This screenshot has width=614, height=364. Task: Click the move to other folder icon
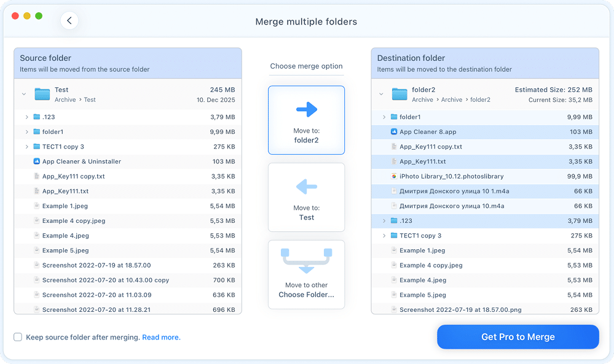(306, 261)
